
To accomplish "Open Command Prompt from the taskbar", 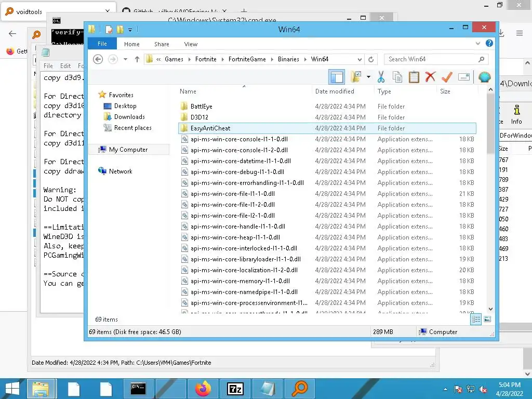I will pos(138,389).
